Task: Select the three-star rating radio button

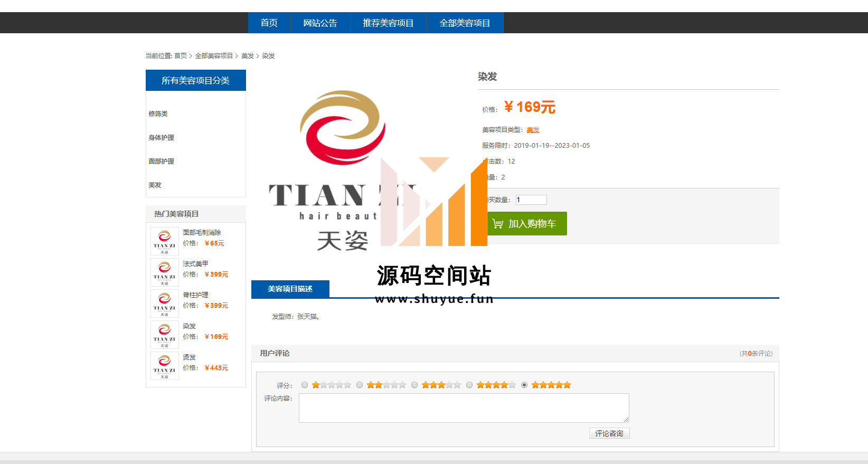Action: (414, 385)
